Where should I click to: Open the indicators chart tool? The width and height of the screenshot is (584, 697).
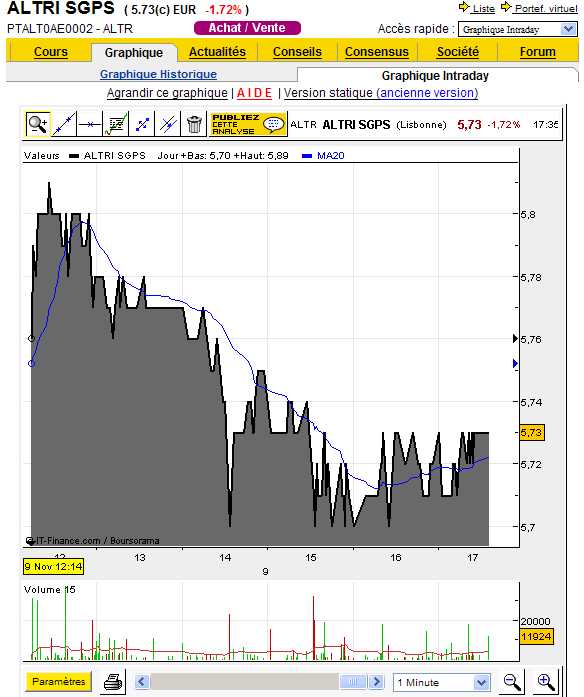click(x=116, y=124)
